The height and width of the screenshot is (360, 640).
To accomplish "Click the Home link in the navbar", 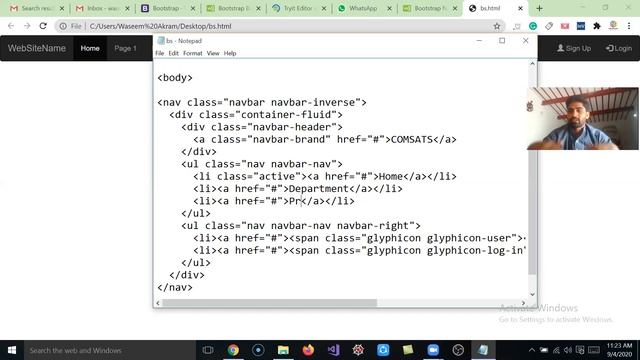I will click(x=90, y=48).
